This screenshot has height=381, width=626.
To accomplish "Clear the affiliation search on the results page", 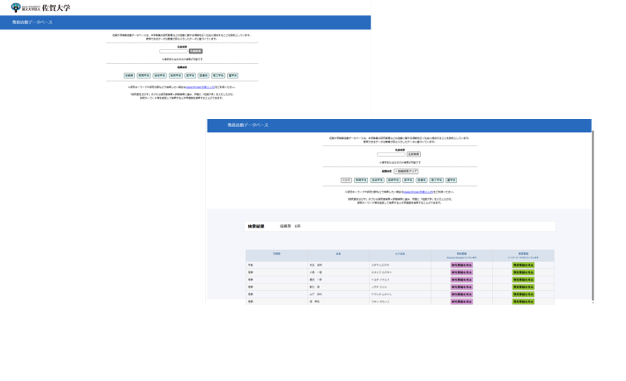I will tap(406, 171).
